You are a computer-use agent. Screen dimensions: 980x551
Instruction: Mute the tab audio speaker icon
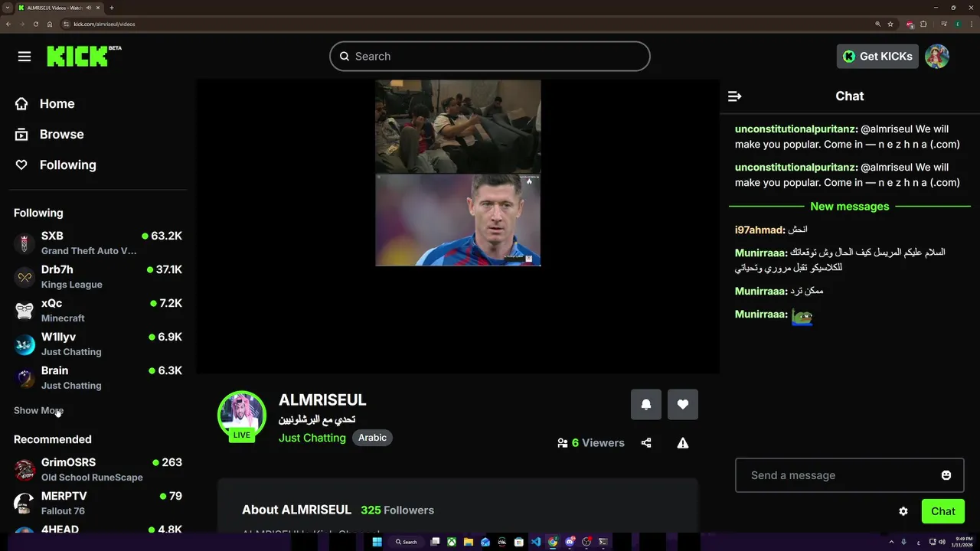(x=89, y=8)
